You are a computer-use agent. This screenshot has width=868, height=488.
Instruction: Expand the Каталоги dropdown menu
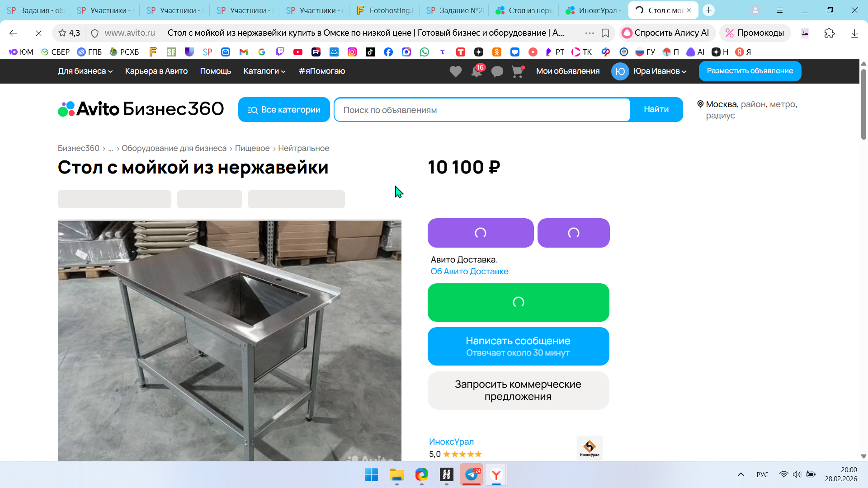264,71
